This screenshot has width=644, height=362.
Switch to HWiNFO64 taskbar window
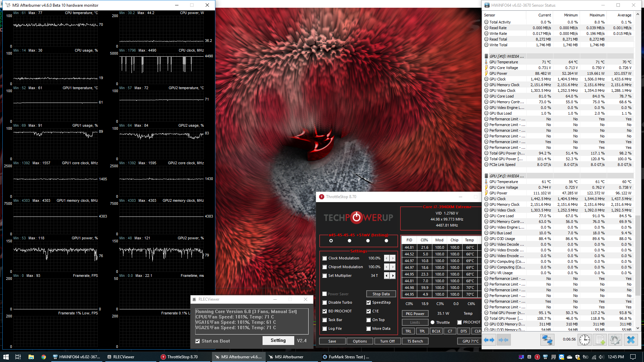(x=77, y=357)
